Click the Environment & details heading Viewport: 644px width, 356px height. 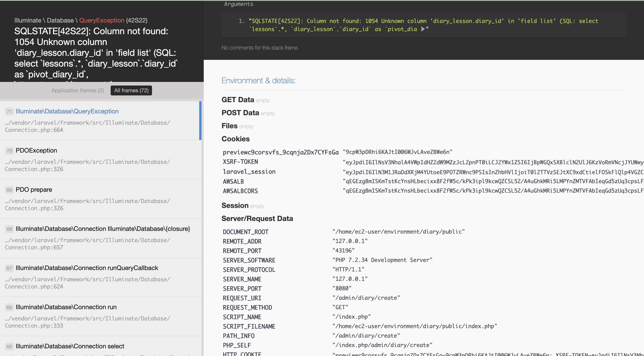(258, 81)
